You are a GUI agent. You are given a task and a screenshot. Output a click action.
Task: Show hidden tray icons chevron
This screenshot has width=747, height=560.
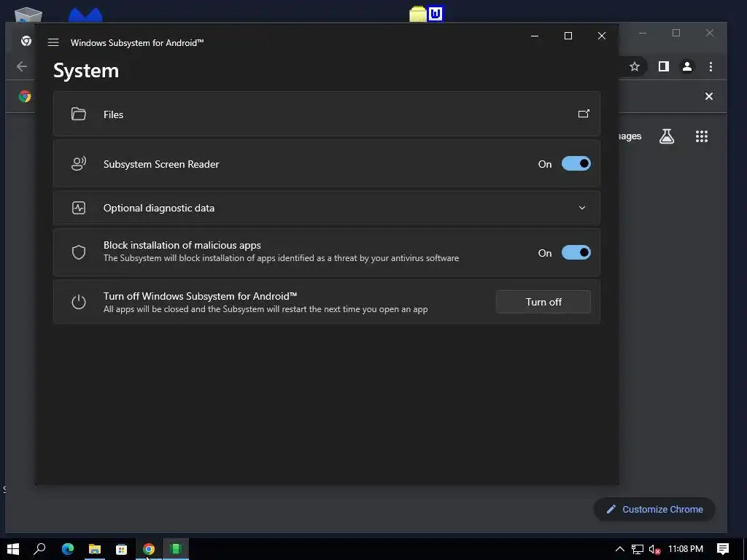click(x=619, y=549)
